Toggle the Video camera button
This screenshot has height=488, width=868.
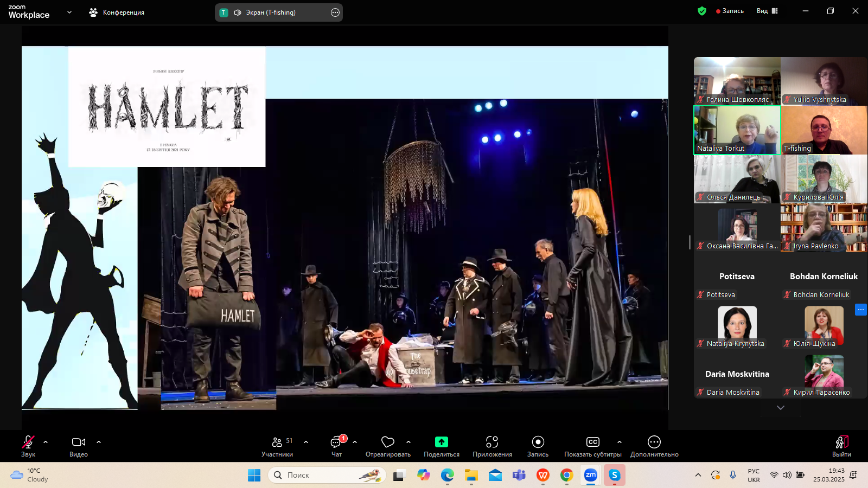click(79, 442)
